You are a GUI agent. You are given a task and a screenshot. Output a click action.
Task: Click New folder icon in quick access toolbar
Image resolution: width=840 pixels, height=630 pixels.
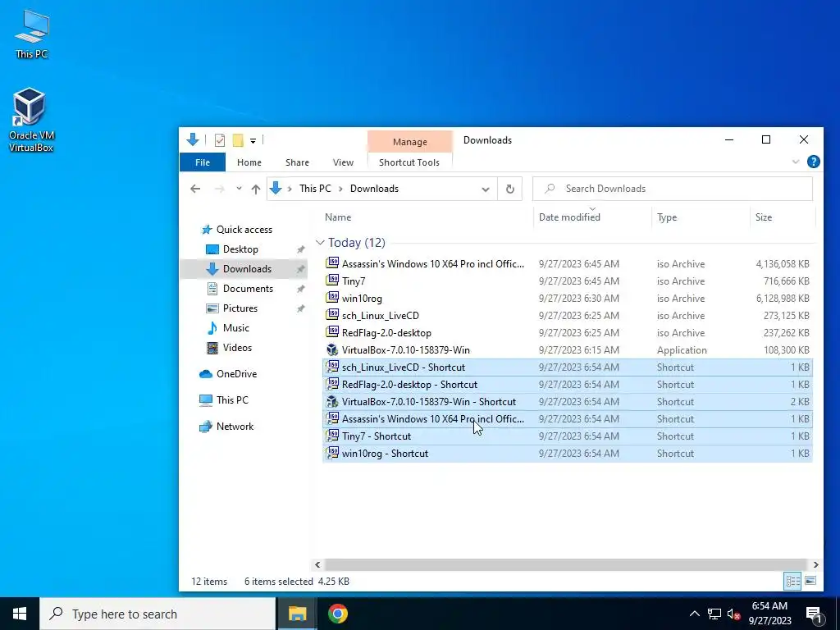[x=238, y=140]
